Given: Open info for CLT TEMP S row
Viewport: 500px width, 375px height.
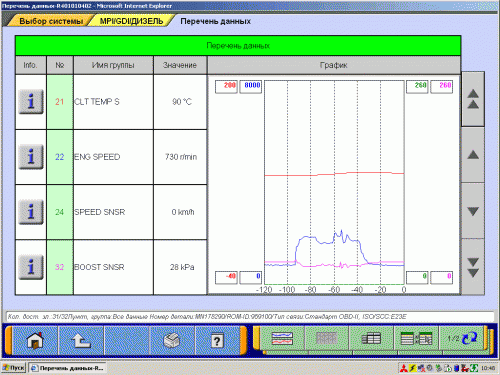Looking at the screenshot, I should coord(31,102).
